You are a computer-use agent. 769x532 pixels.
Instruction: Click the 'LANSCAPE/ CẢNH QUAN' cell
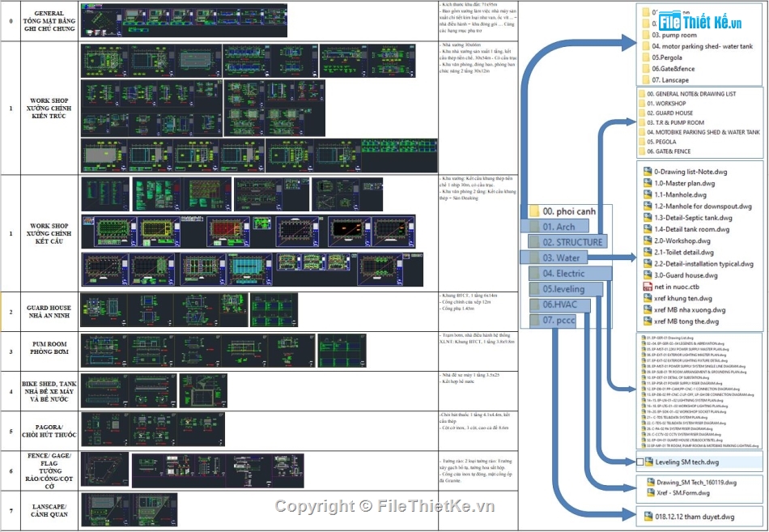tap(49, 510)
